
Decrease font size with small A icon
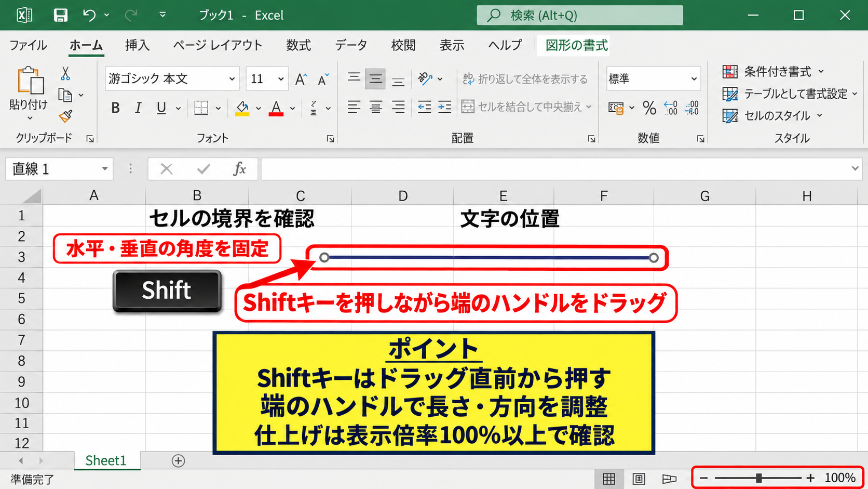323,79
